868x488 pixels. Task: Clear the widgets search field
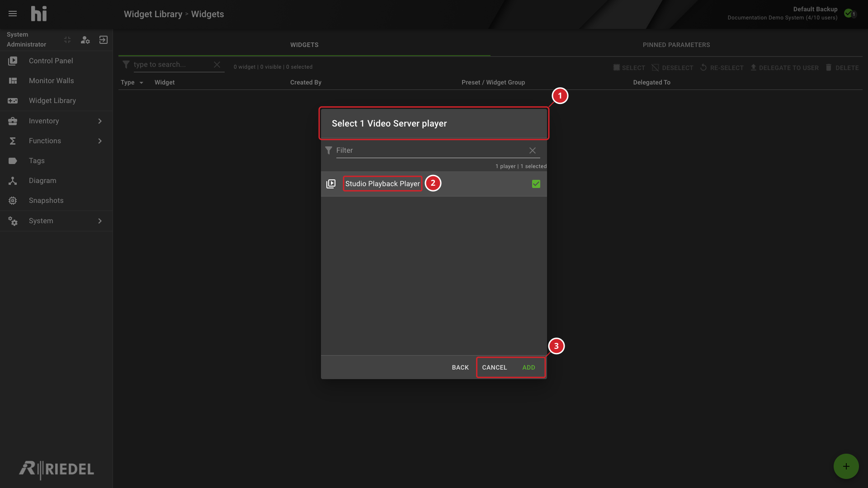tap(217, 65)
